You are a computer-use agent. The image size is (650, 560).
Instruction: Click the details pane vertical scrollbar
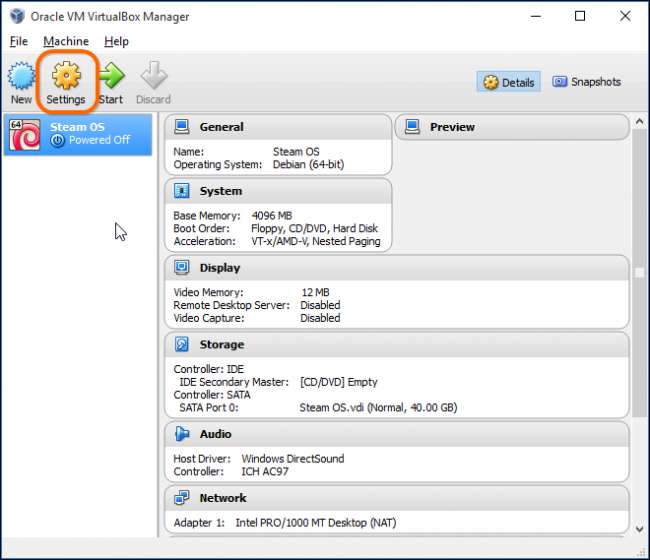640,272
